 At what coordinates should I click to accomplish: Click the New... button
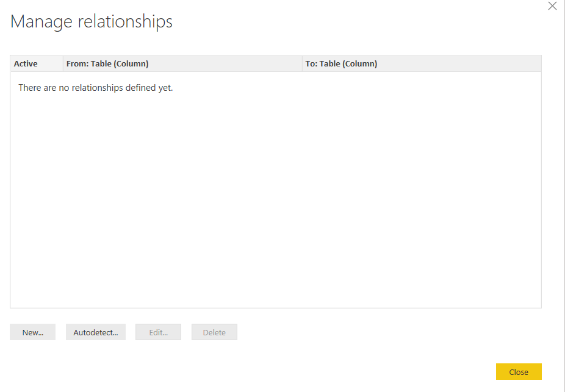tap(32, 332)
